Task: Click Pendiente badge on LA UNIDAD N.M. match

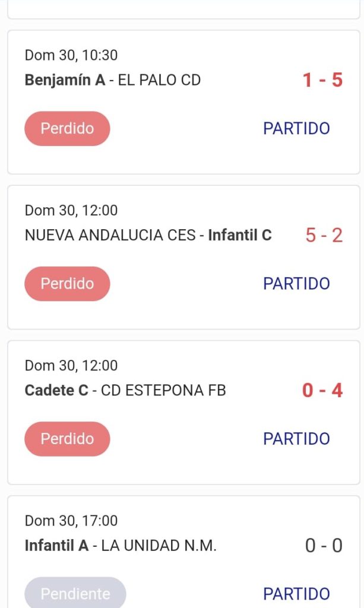Action: [x=75, y=593]
